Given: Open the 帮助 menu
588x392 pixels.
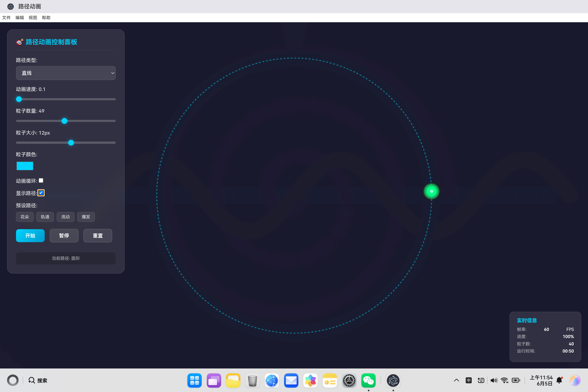Looking at the screenshot, I should 46,18.
